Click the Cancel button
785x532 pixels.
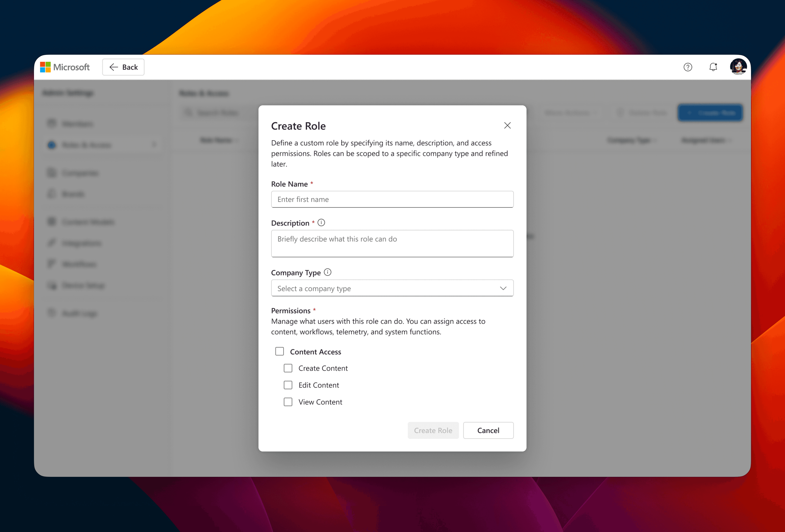pos(488,430)
